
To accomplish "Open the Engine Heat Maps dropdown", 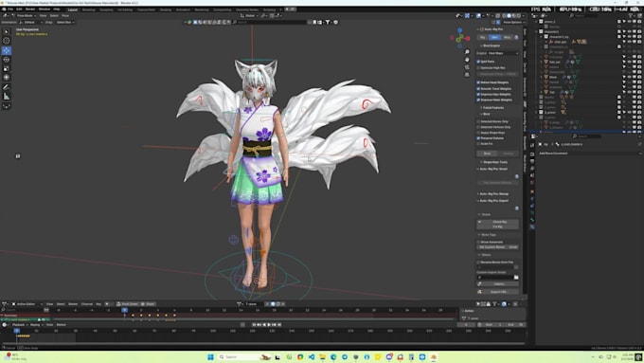I will click(x=503, y=53).
